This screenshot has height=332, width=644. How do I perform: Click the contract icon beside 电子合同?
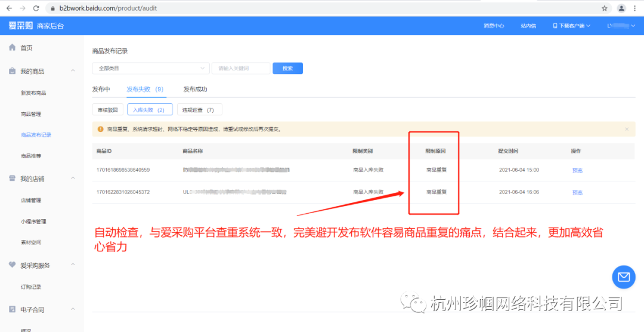[13, 309]
